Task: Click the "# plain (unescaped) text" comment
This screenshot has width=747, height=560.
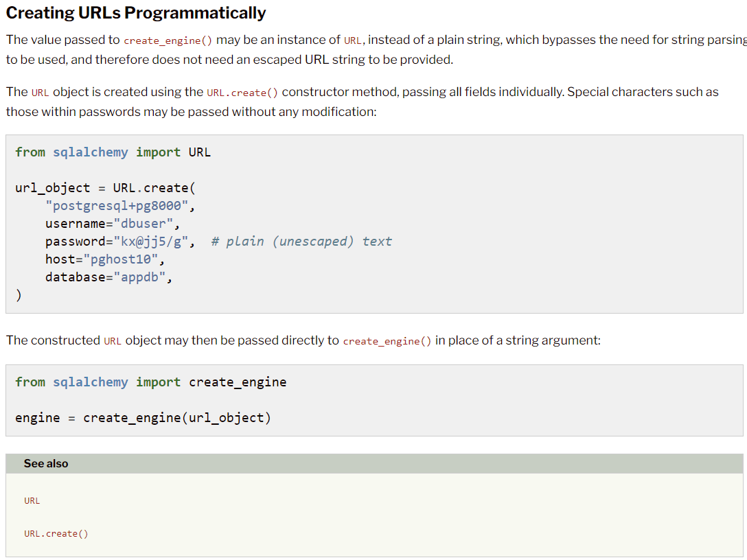Action: pos(301,242)
